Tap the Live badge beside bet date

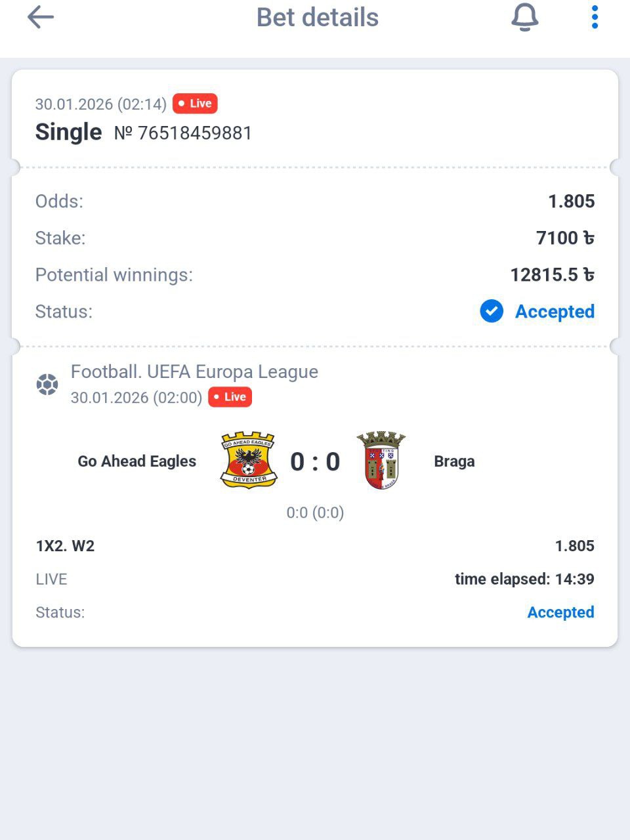click(x=195, y=104)
